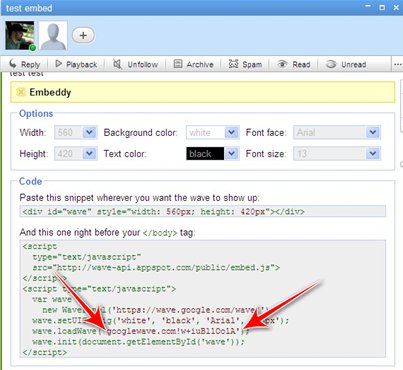Click the Playback triangle icon
This screenshot has height=370, width=403.
pos(59,63)
